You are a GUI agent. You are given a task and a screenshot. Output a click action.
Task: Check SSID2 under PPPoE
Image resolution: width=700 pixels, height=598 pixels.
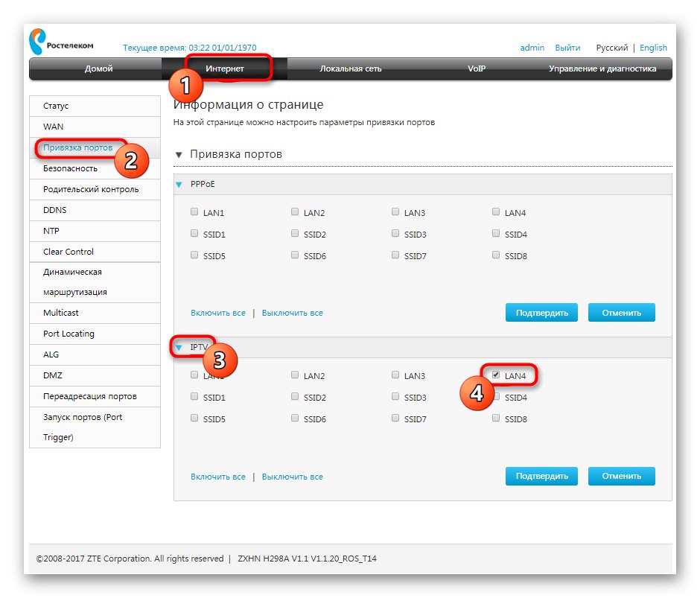[x=295, y=233]
